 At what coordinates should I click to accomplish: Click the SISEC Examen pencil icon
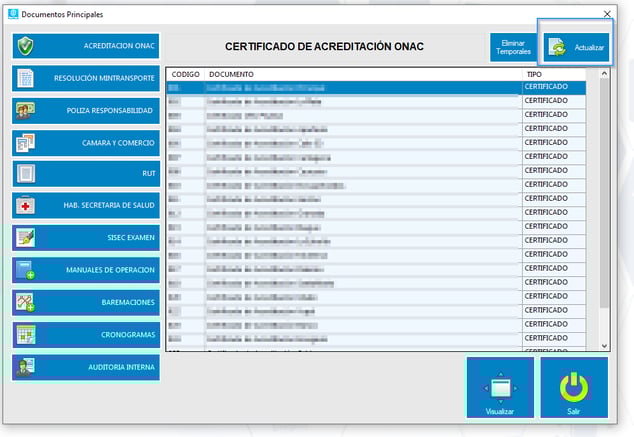coord(25,238)
